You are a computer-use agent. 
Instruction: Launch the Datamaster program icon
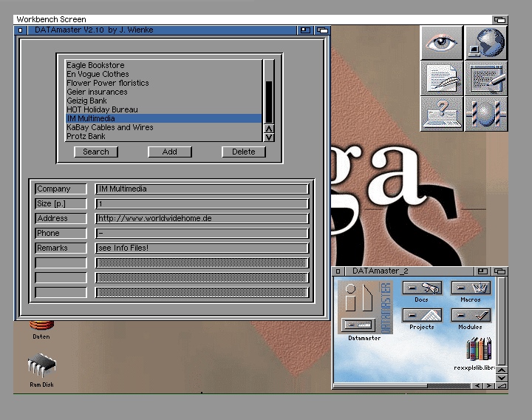pos(364,309)
